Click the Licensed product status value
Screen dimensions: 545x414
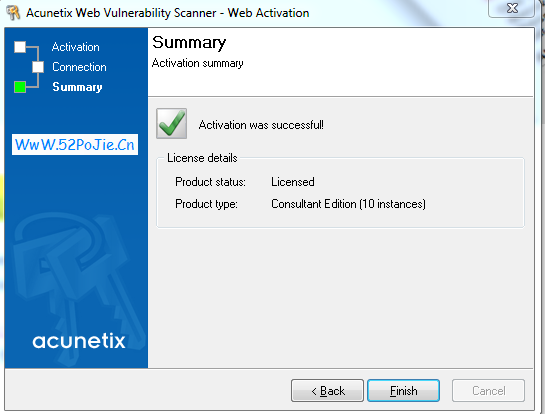[293, 182]
